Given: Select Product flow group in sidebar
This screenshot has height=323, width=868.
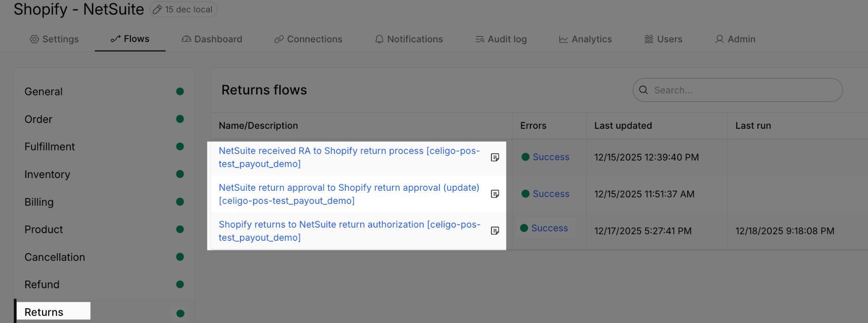Looking at the screenshot, I should (104, 229).
